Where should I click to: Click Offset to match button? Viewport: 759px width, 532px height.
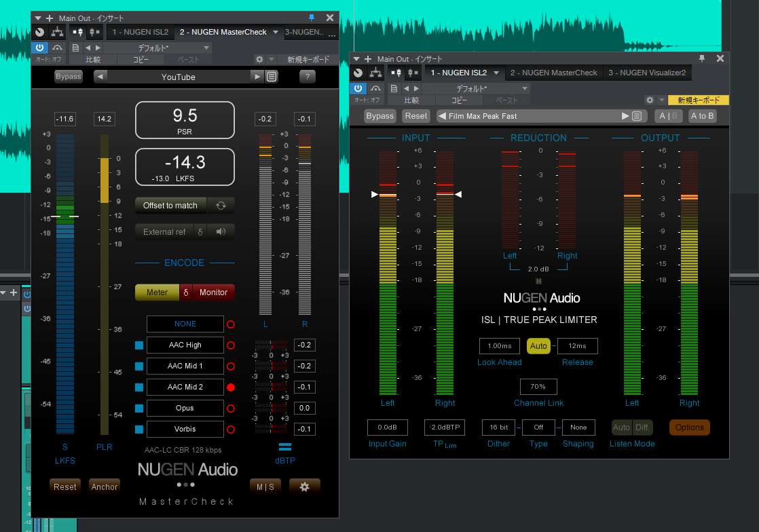click(x=170, y=206)
